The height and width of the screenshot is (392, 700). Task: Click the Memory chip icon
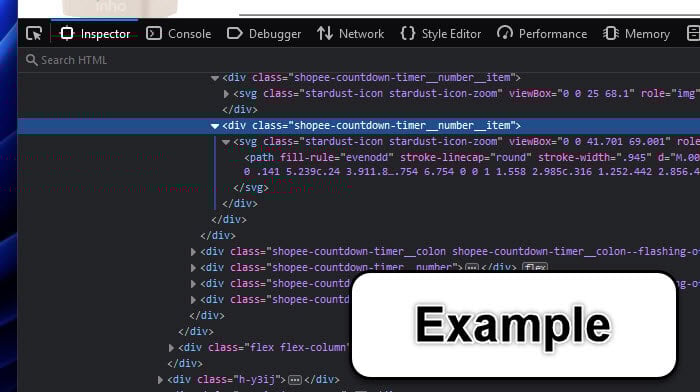point(611,33)
